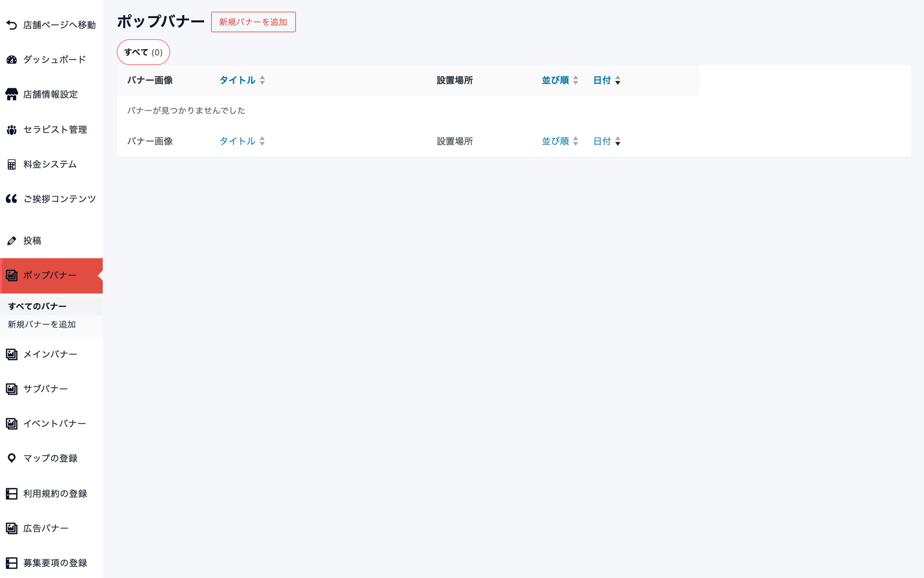Screen dimensions: 924x578
Task: Open the 店舗ページへ移動 menu label
Action: (59, 25)
